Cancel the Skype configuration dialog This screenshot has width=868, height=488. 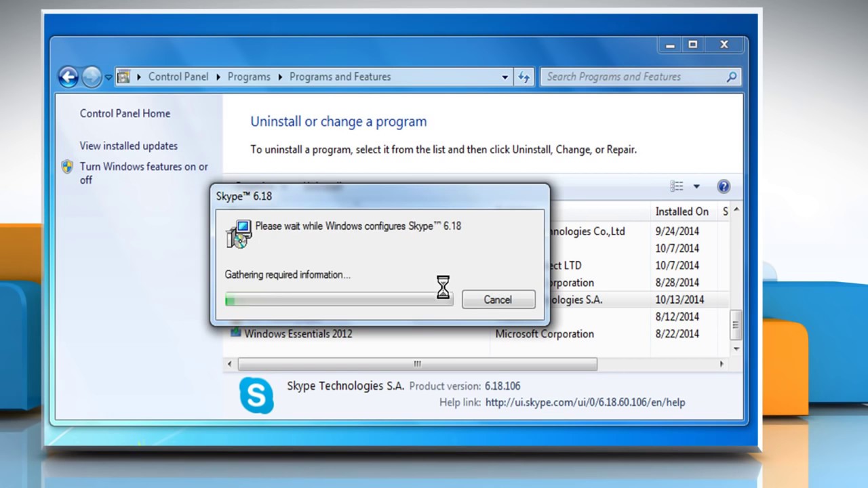coord(498,300)
